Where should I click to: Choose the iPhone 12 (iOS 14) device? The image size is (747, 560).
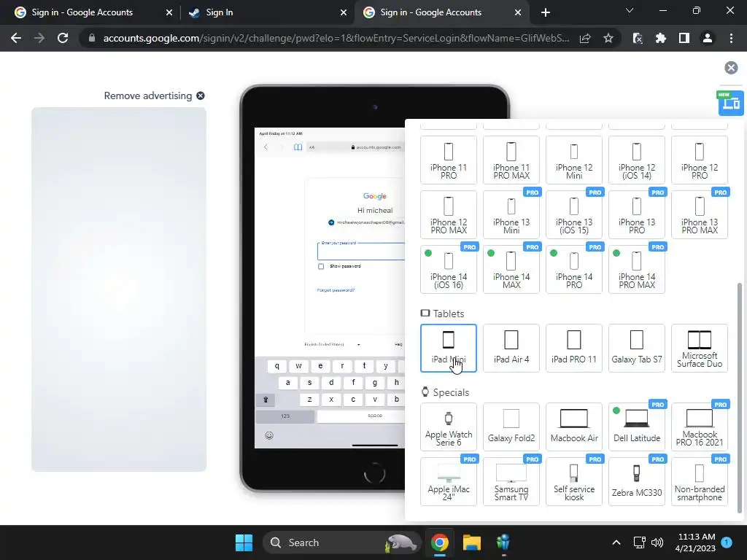636,160
